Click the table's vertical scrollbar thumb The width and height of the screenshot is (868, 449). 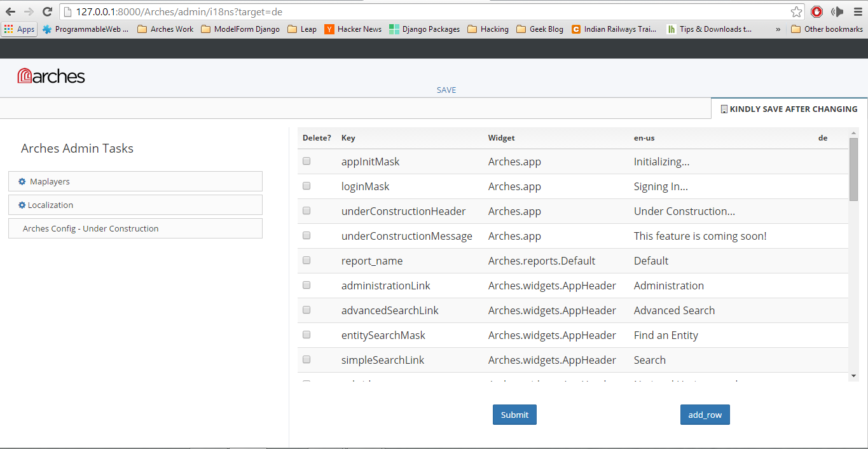pyautogui.click(x=853, y=169)
